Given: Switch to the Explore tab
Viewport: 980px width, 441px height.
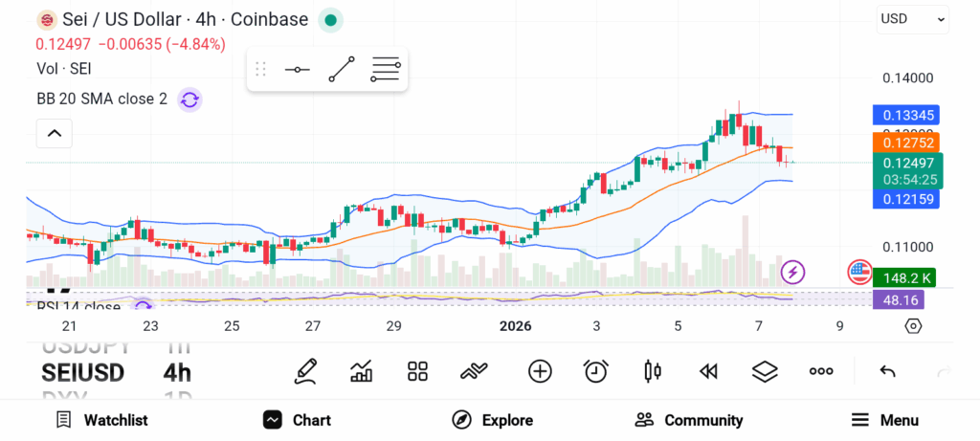Looking at the screenshot, I should (492, 420).
